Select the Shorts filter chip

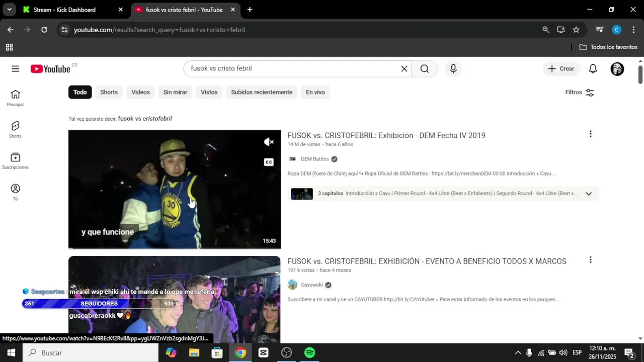[x=109, y=92]
